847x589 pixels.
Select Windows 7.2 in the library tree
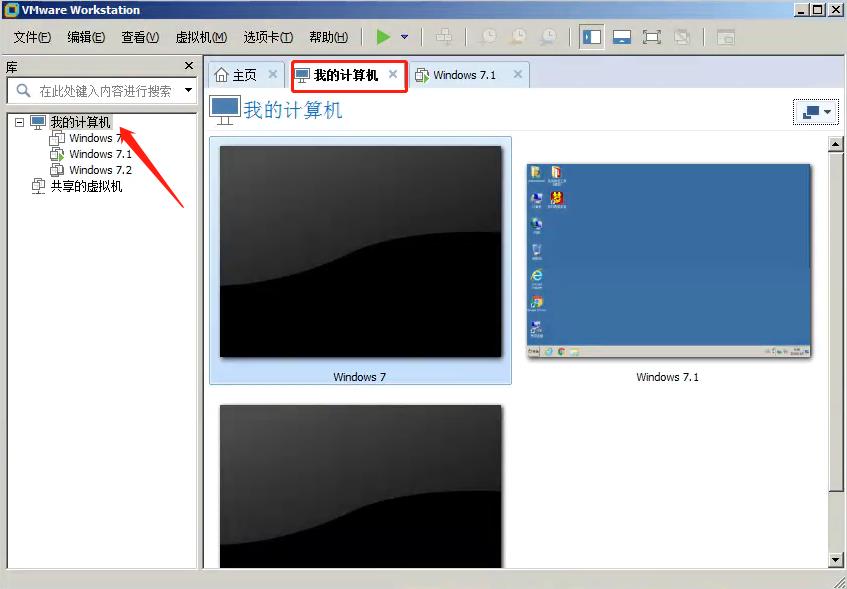click(x=100, y=170)
